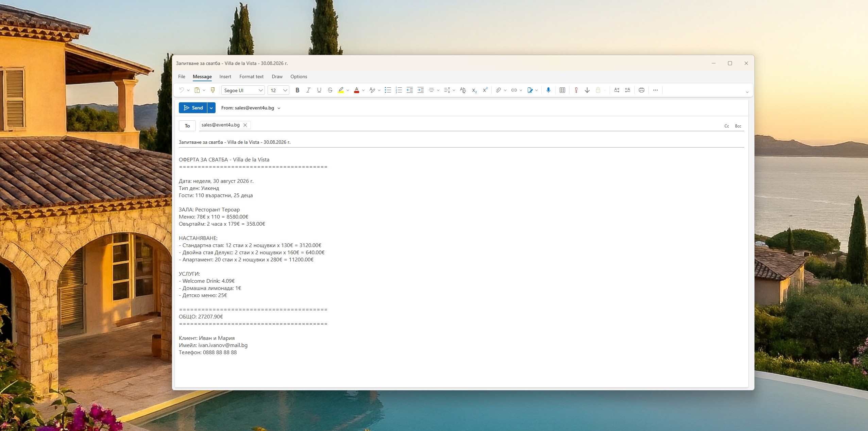
Task: Toggle bulleted list
Action: click(x=388, y=90)
